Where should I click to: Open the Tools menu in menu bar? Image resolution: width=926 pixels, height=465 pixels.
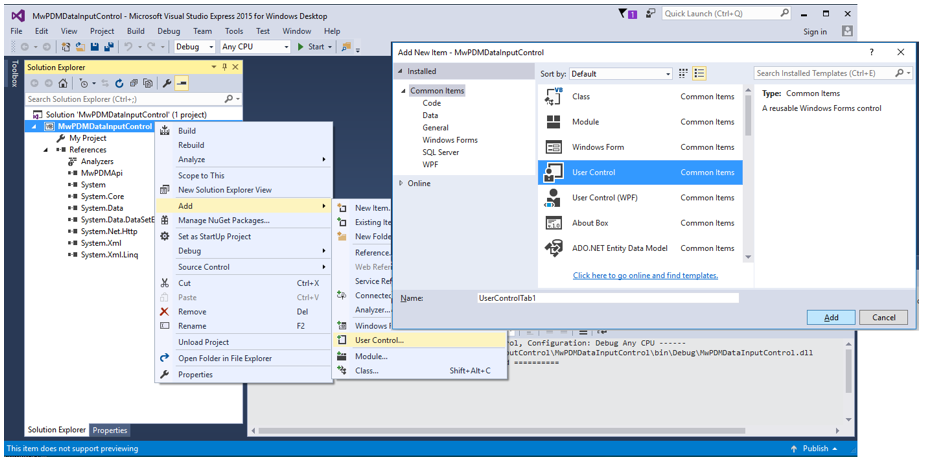pos(234,31)
